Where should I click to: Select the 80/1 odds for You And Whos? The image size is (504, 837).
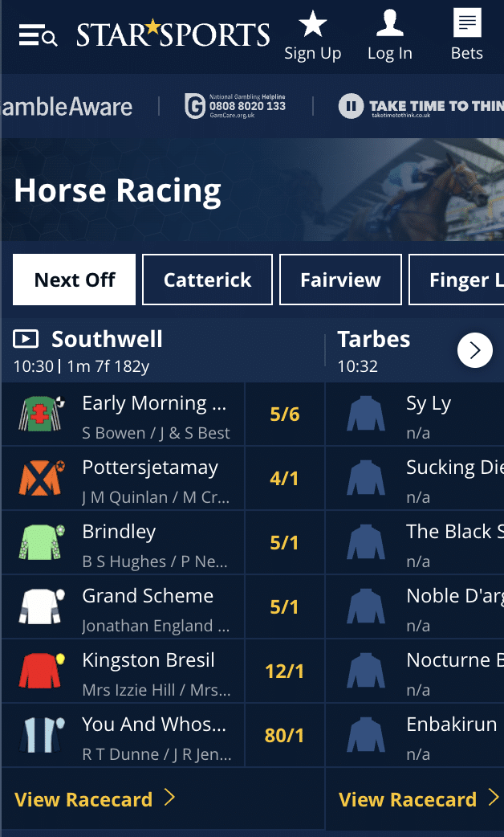(285, 735)
